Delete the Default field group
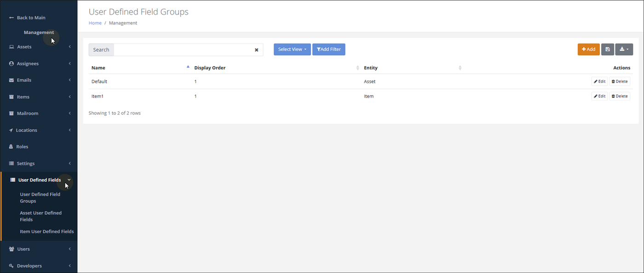The image size is (644, 273). point(620,81)
